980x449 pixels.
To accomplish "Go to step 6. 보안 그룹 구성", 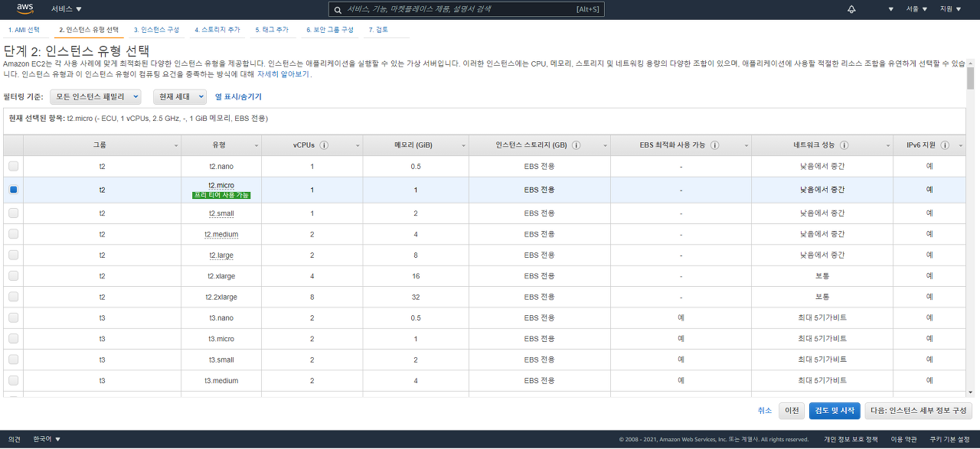I will [x=330, y=30].
